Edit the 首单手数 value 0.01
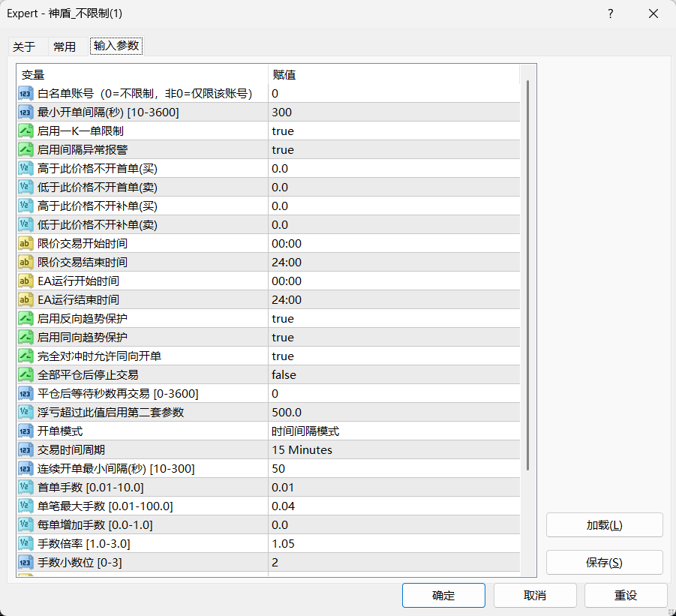Viewport: 676px width, 616px height. pyautogui.click(x=394, y=488)
